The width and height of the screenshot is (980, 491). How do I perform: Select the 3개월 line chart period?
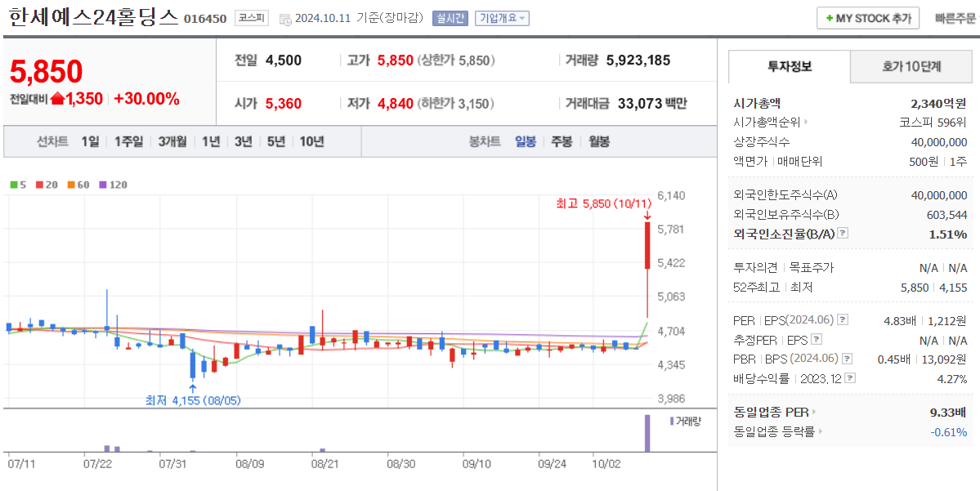pyautogui.click(x=172, y=142)
